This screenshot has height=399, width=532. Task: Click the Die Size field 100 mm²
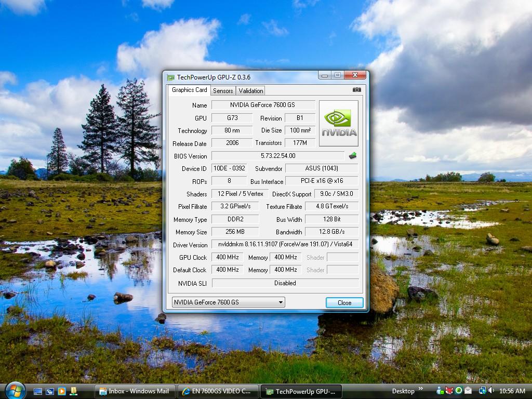[x=300, y=130]
